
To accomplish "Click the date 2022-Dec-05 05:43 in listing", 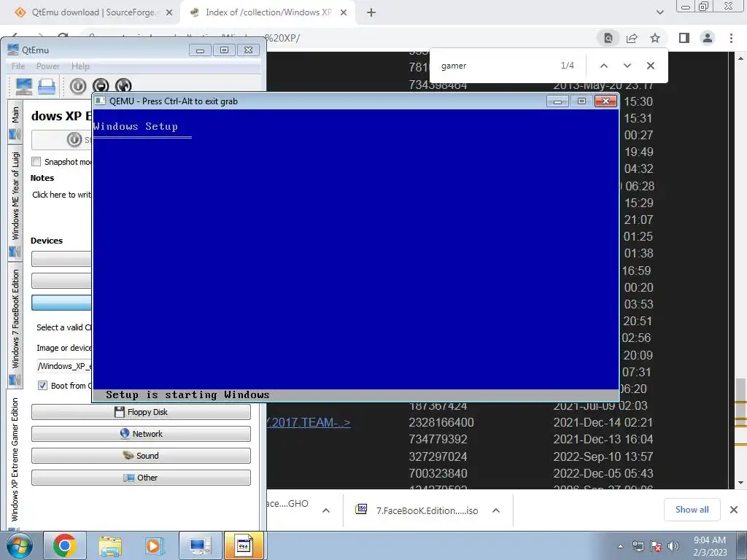I will (603, 473).
